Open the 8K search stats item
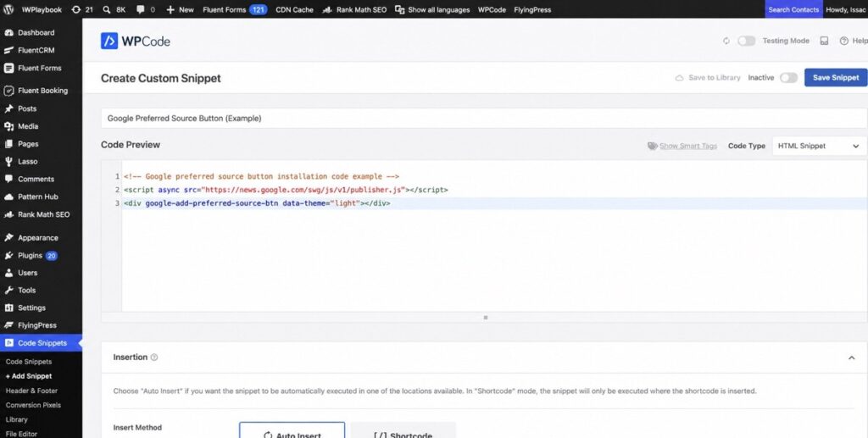This screenshot has height=438, width=868. 114,9
